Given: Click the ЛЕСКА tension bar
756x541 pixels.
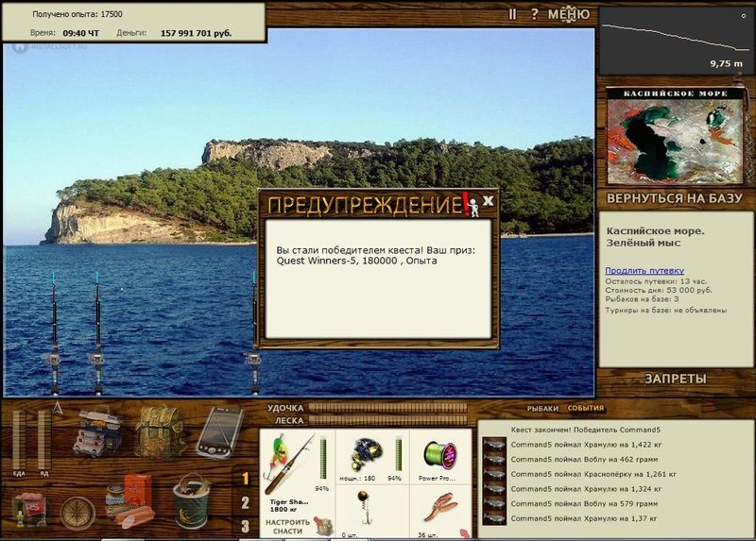Looking at the screenshot, I should pyautogui.click(x=387, y=420).
